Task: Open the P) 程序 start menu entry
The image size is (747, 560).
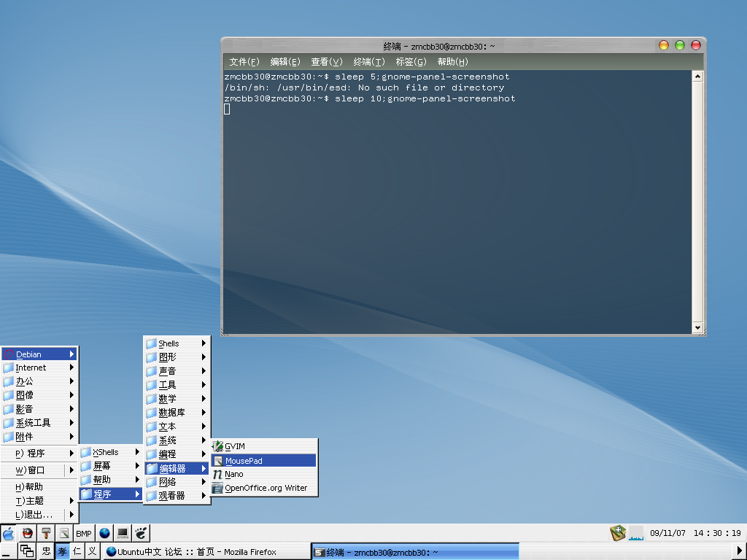Action: (x=39, y=454)
